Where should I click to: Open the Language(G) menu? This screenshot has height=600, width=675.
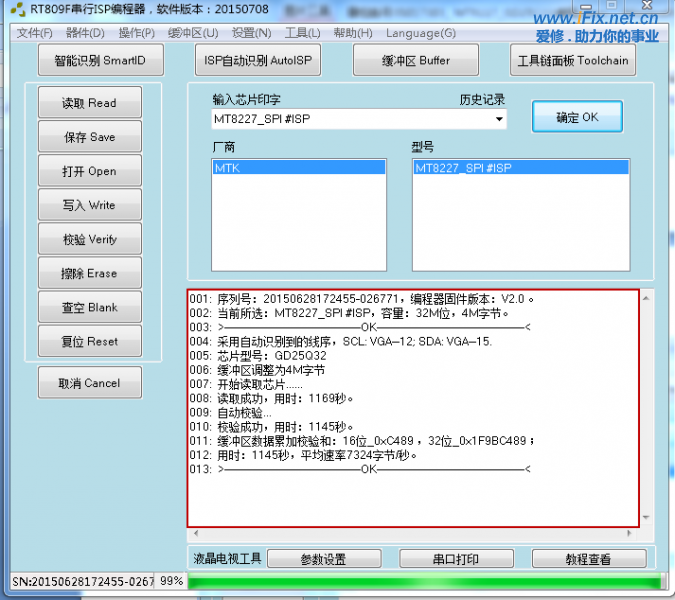coord(420,33)
